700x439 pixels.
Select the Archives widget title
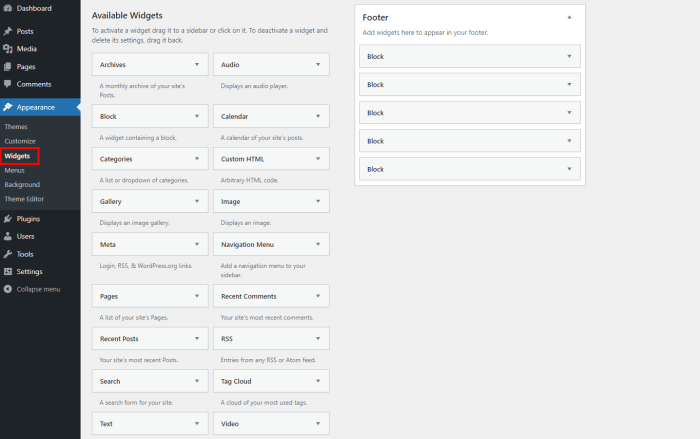tap(112, 65)
